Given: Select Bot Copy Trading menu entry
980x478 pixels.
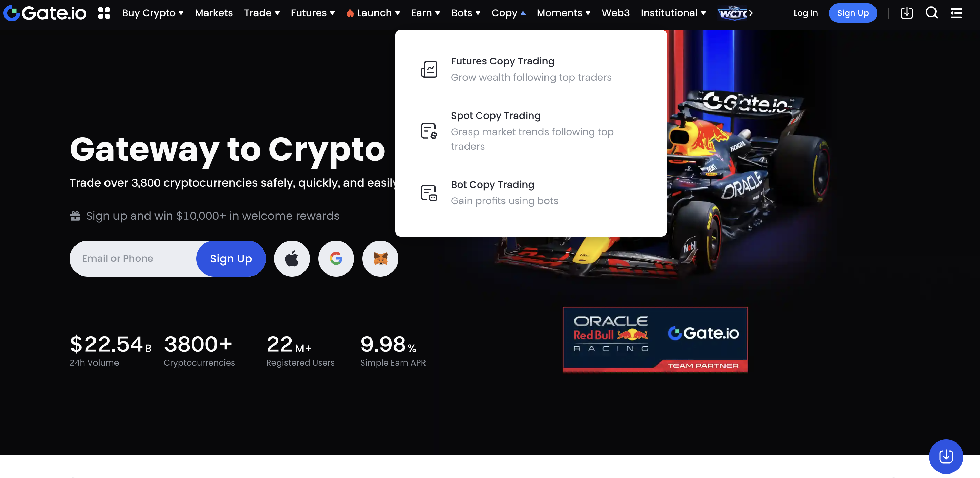Looking at the screenshot, I should coord(531,192).
